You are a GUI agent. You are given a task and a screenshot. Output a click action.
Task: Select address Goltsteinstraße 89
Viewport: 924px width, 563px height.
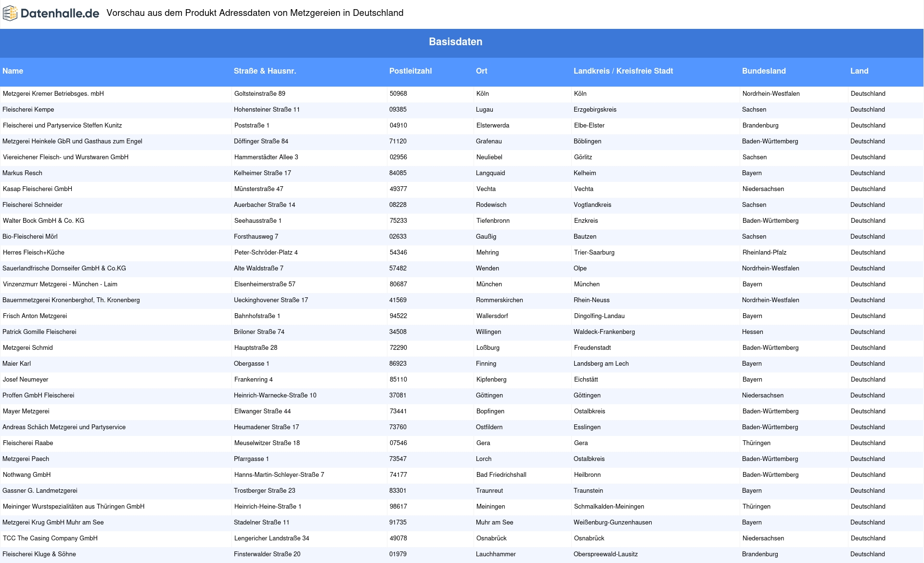(x=260, y=94)
